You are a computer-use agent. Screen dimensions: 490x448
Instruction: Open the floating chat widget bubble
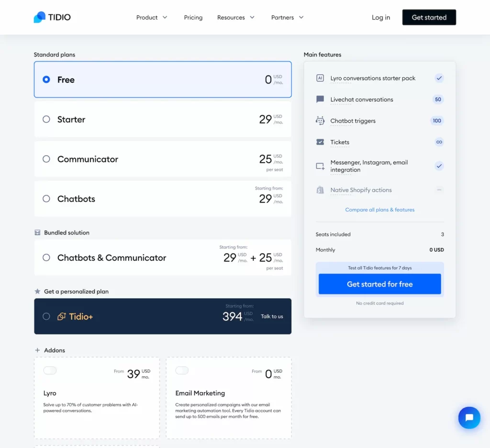click(x=469, y=418)
